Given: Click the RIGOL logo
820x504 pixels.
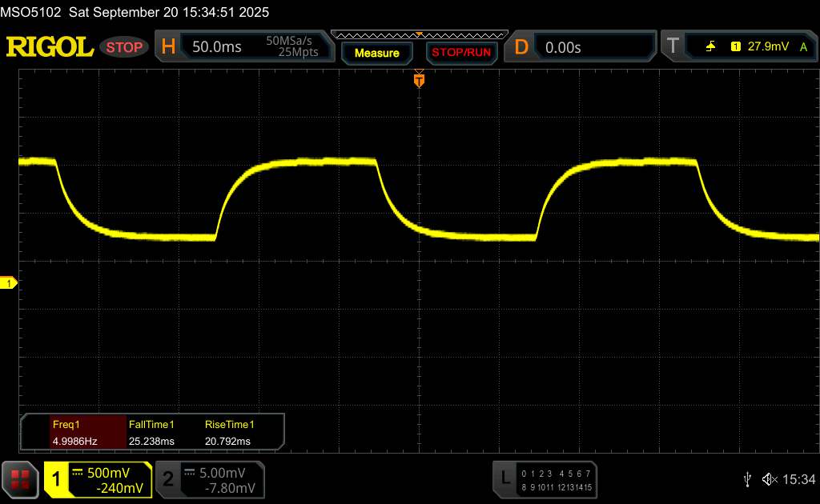Looking at the screenshot, I should point(50,47).
